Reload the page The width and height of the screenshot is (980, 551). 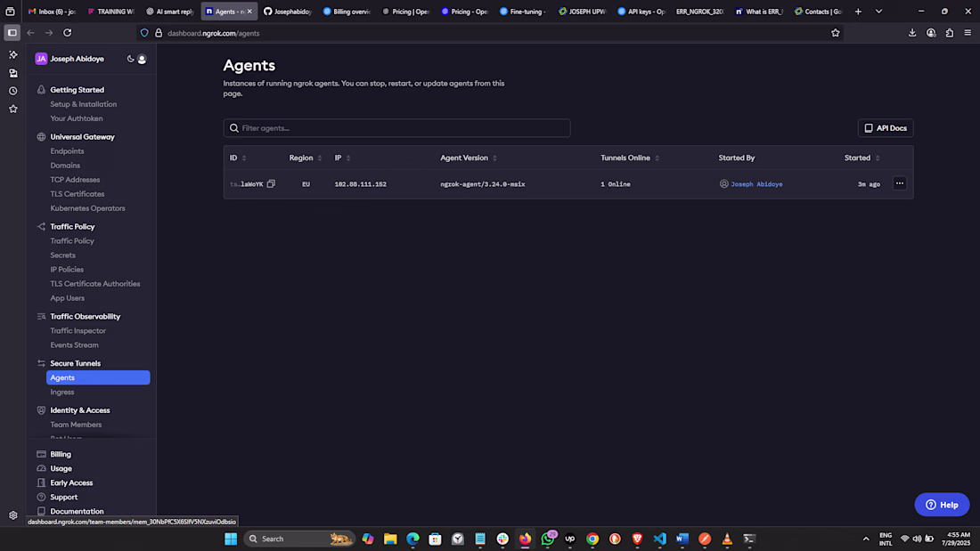(x=68, y=32)
